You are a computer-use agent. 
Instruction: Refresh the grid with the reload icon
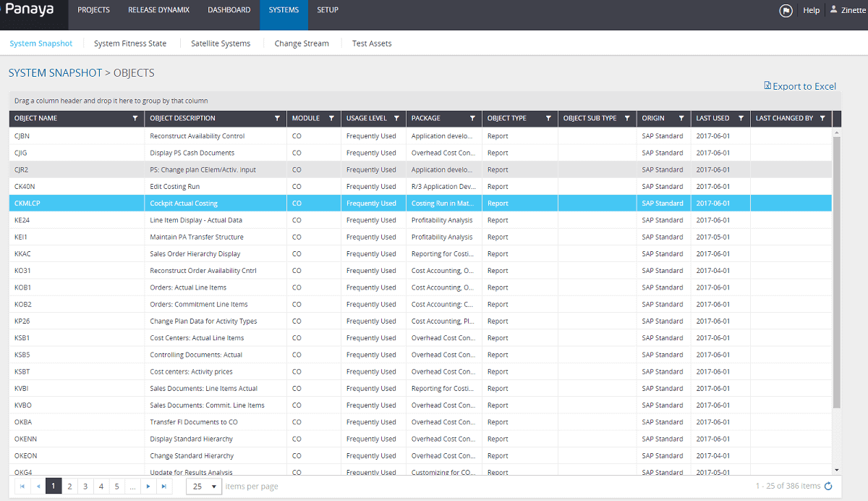829,487
